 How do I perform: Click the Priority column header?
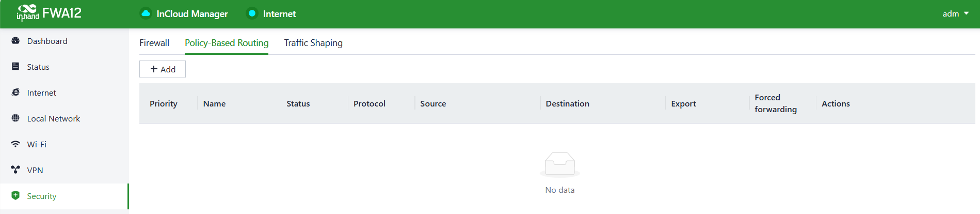pyautogui.click(x=164, y=103)
